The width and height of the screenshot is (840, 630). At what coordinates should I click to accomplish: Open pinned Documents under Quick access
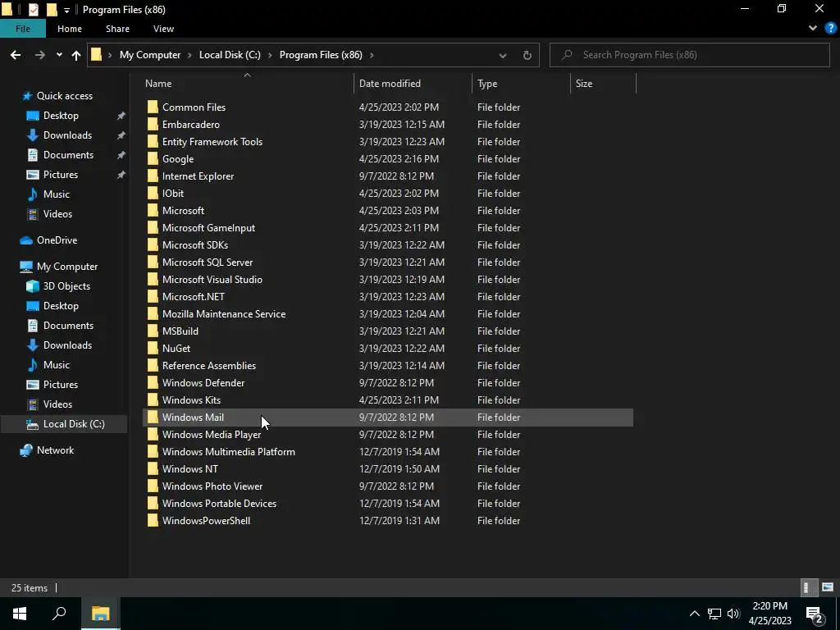pyautogui.click(x=68, y=155)
